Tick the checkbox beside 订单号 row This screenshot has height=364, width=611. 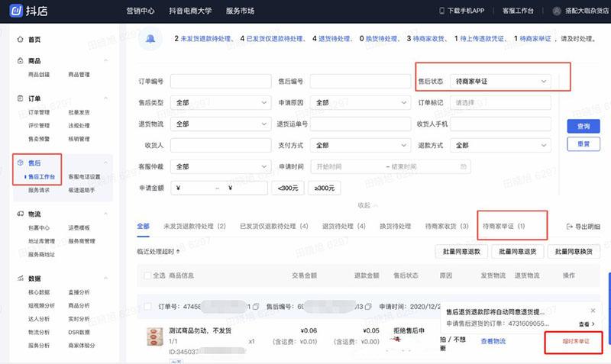tap(146, 307)
